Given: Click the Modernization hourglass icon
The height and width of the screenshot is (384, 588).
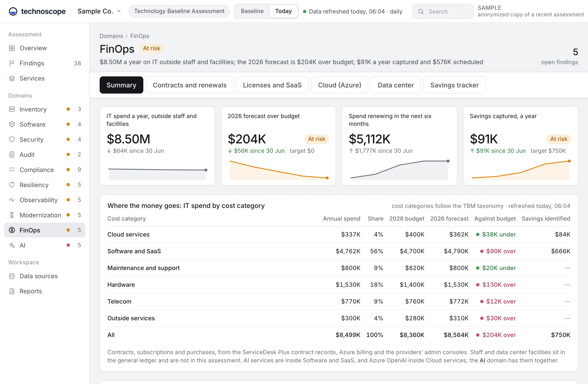Looking at the screenshot, I should (x=12, y=215).
